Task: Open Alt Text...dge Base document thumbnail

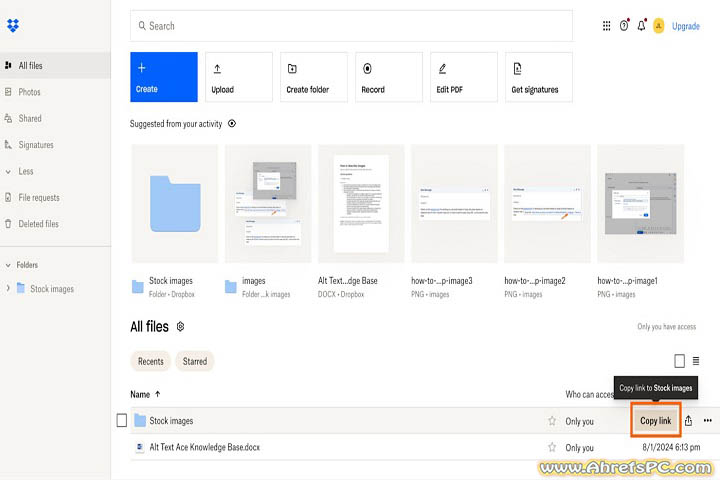Action: 361,203
